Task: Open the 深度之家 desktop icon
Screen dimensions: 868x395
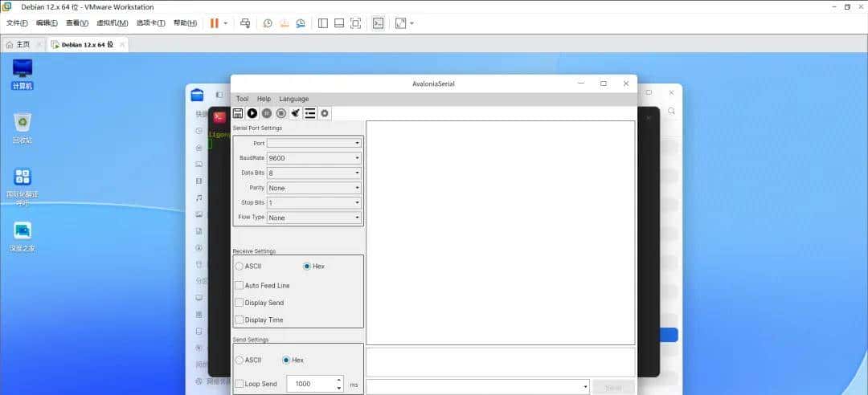Action: (x=23, y=237)
